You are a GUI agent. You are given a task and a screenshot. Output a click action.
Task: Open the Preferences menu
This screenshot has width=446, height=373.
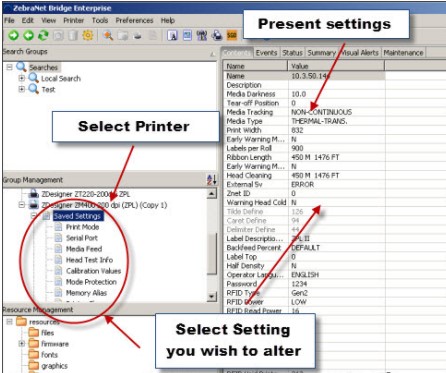pos(134,21)
